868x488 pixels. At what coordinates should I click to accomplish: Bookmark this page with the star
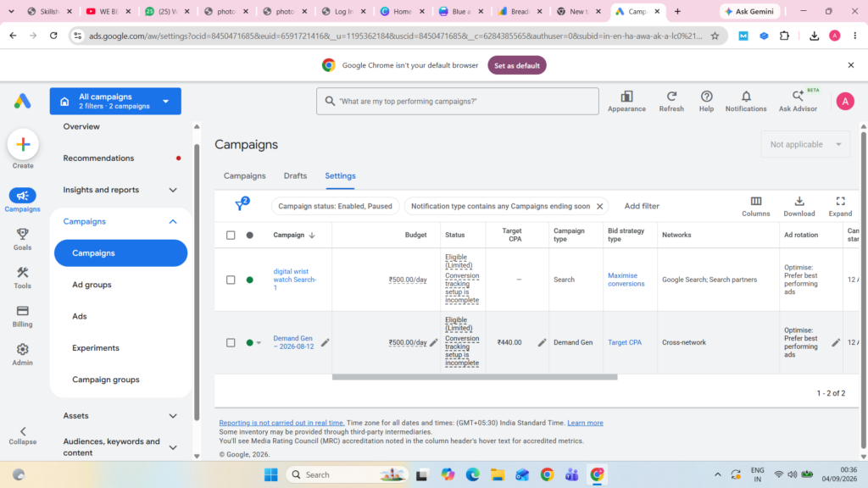715,36
